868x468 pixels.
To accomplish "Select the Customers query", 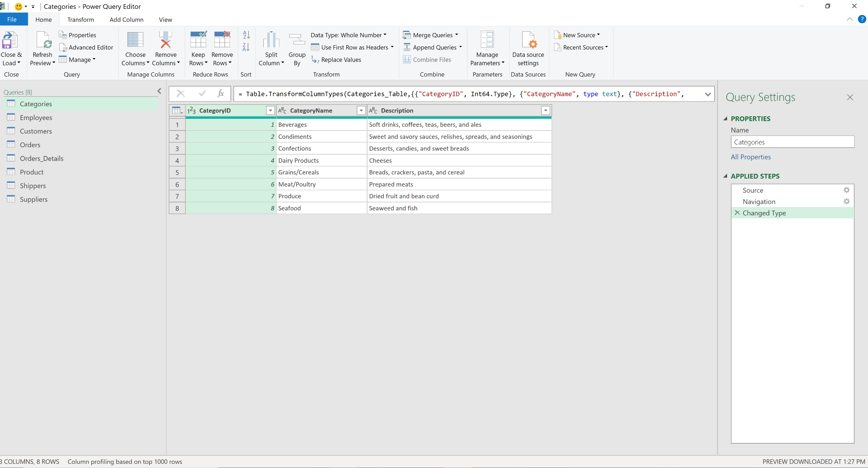I will click(82, 131).
